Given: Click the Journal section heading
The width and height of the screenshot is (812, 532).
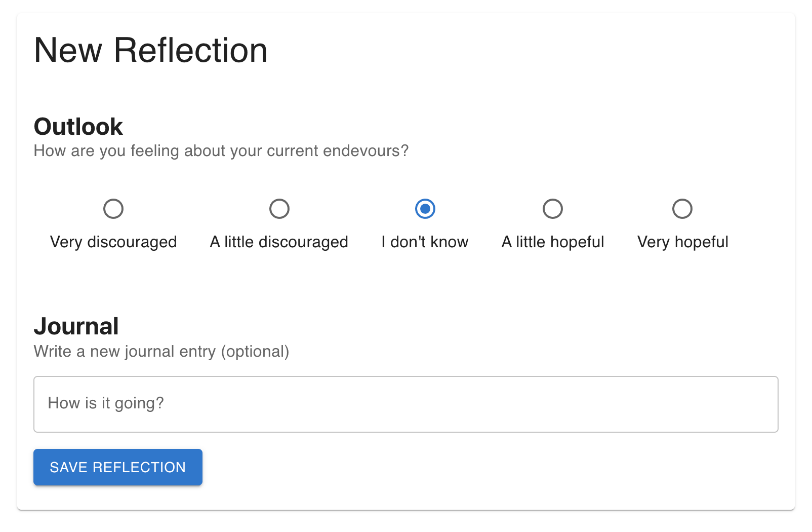Looking at the screenshot, I should tap(76, 326).
